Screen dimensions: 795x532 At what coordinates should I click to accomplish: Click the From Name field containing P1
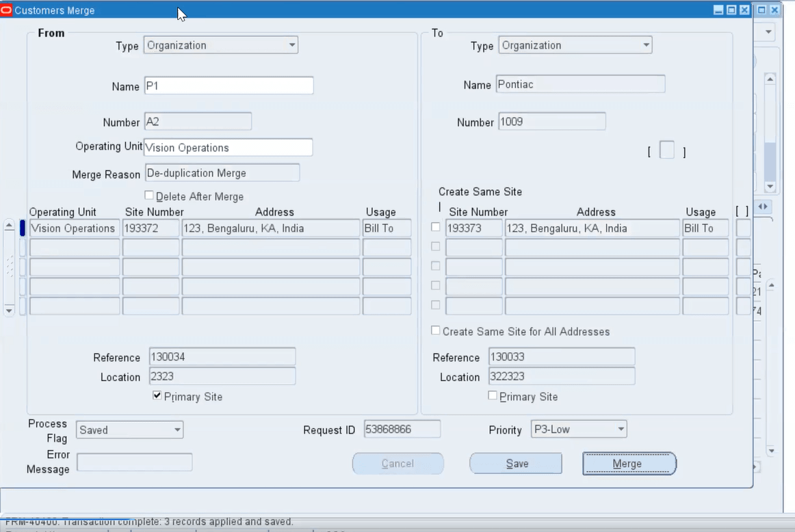[x=229, y=85]
